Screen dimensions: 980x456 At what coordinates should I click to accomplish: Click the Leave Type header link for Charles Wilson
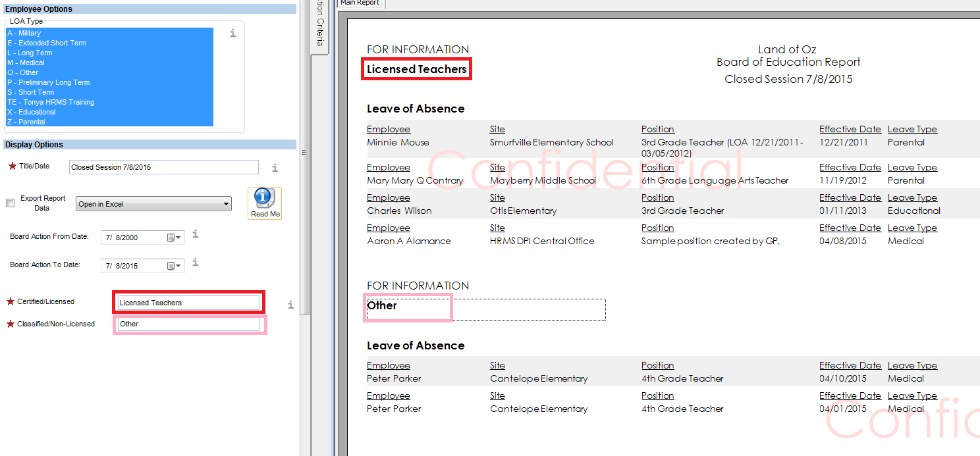[x=913, y=197]
